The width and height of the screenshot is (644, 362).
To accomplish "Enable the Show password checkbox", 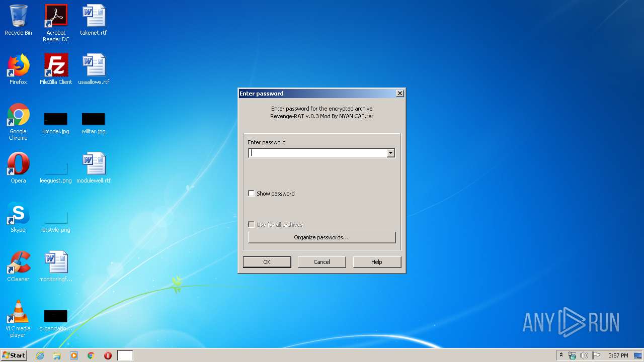I will (x=251, y=194).
